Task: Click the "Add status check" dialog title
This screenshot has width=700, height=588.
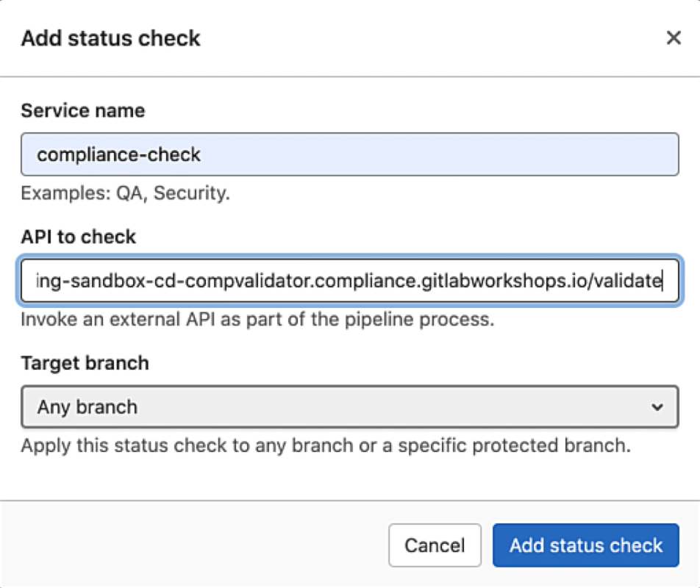Action: (110, 38)
